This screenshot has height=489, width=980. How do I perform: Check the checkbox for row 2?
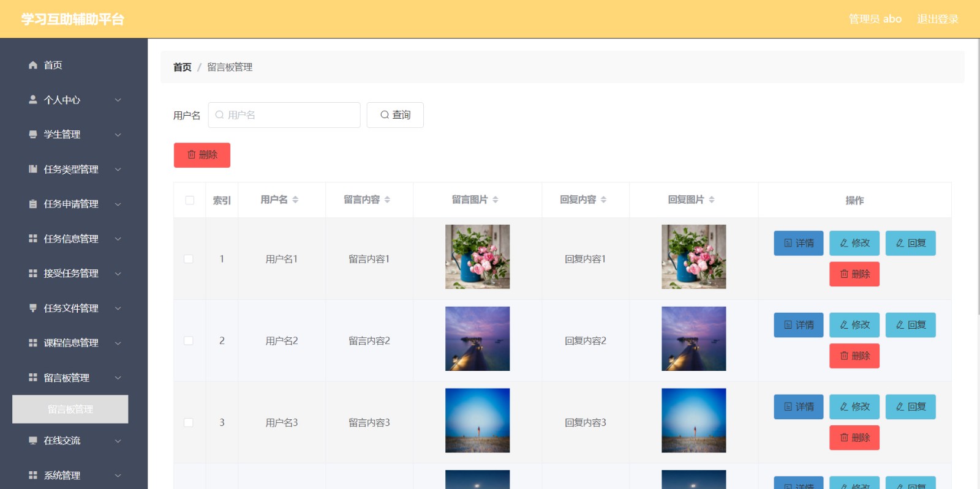pos(189,341)
